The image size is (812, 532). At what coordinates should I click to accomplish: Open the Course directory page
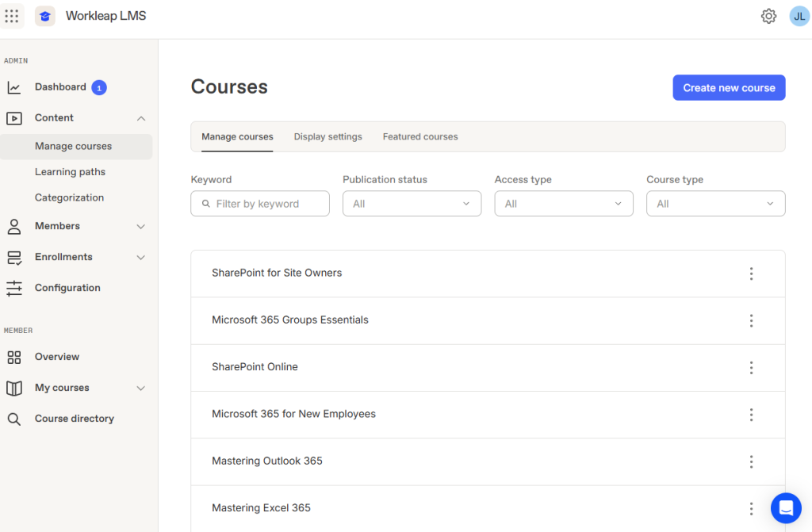pos(74,419)
